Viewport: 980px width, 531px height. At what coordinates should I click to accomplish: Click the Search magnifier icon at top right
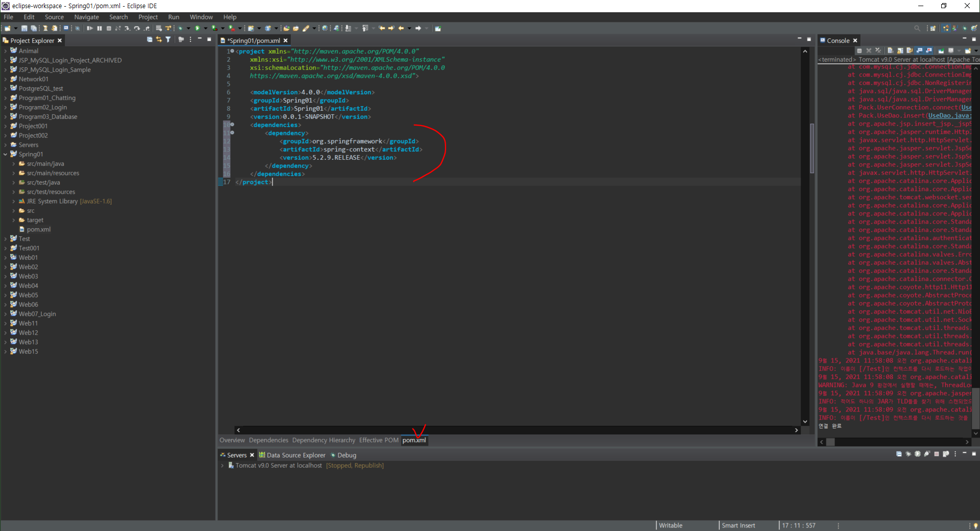coord(917,28)
